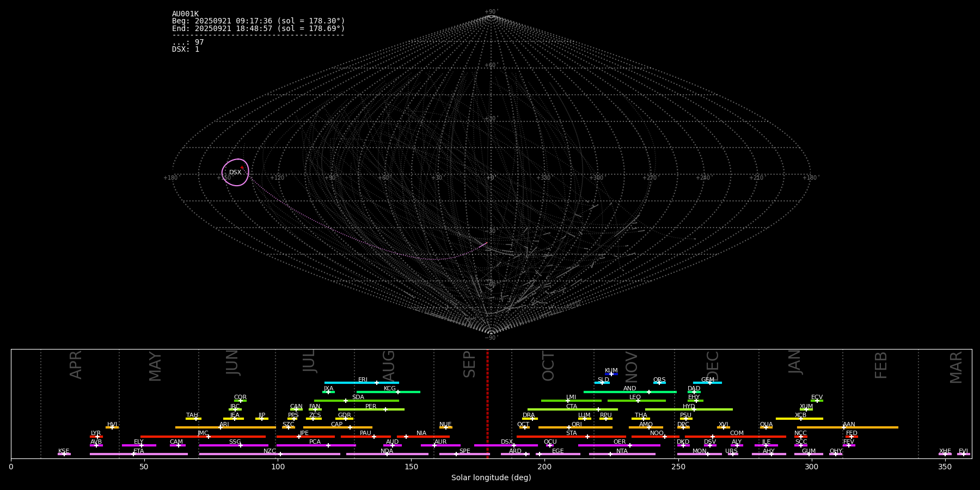Click the SEP month label
This screenshot has height=490, width=980.
[469, 364]
